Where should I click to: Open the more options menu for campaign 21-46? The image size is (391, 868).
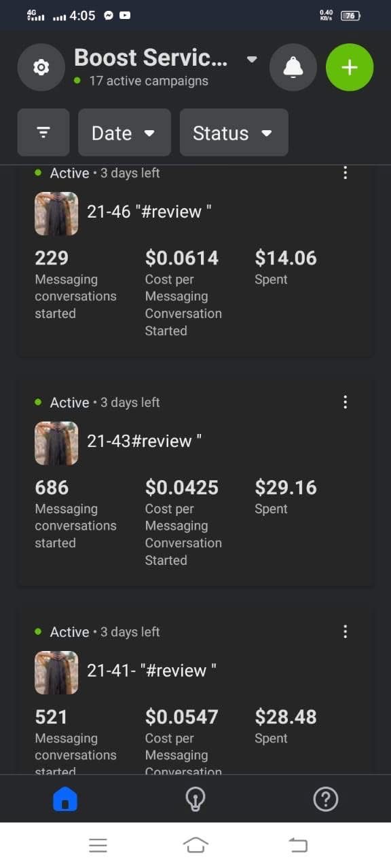pos(345,173)
